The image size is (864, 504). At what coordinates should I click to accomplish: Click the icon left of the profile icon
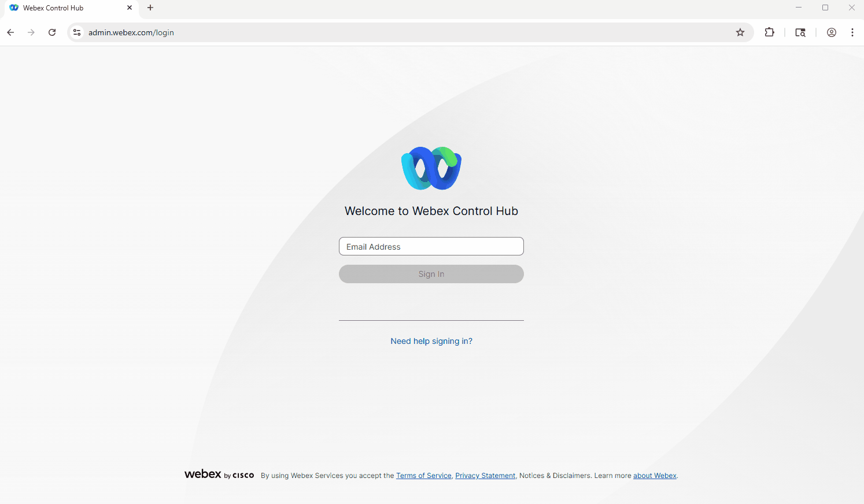pos(800,32)
